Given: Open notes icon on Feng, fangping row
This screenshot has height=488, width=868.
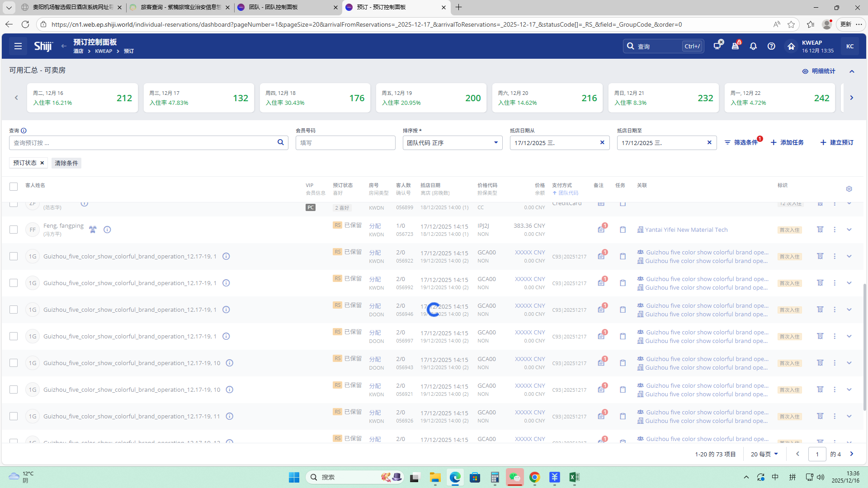Looking at the screenshot, I should (601, 230).
